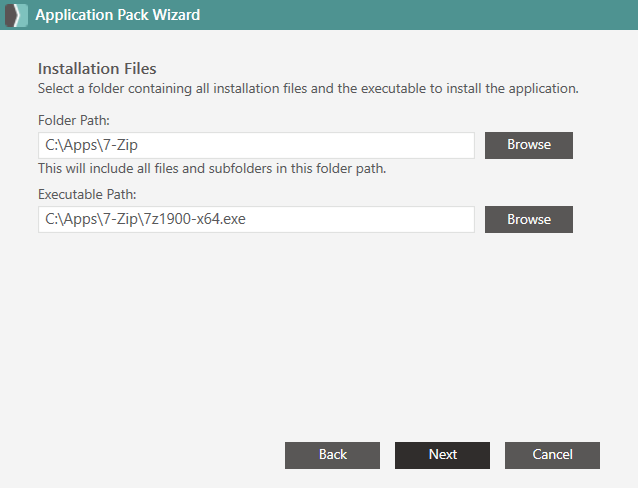Screen dimensions: 638x488
Task: Click the Application Pack Wizard title text
Action: click(118, 15)
